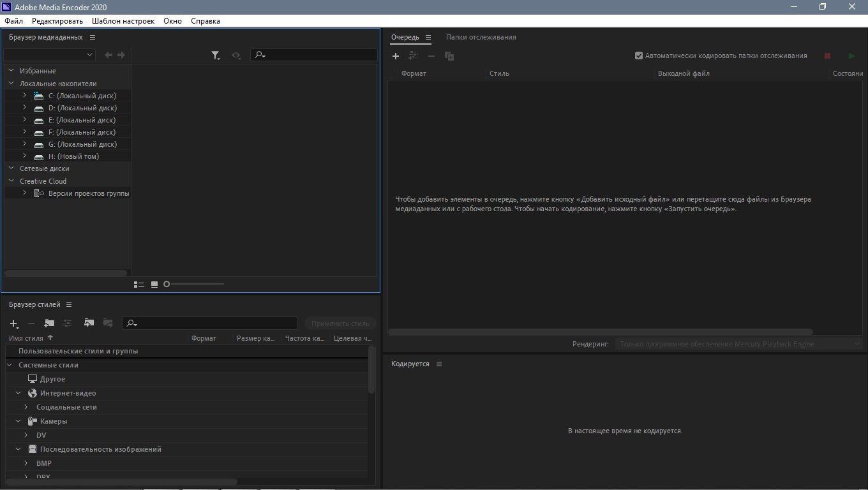Open the Preset Browser panel menu icon
Viewport: 868px width, 490px height.
tap(69, 305)
